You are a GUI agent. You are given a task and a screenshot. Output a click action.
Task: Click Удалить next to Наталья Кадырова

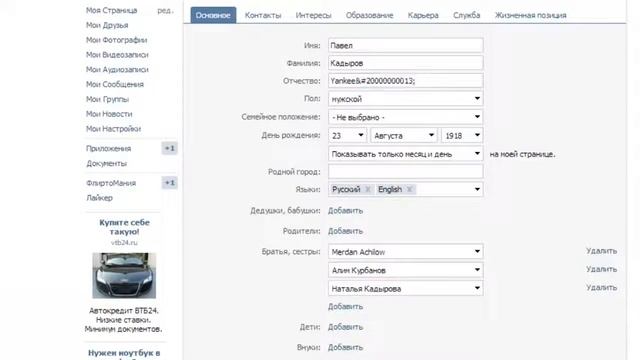pyautogui.click(x=601, y=288)
